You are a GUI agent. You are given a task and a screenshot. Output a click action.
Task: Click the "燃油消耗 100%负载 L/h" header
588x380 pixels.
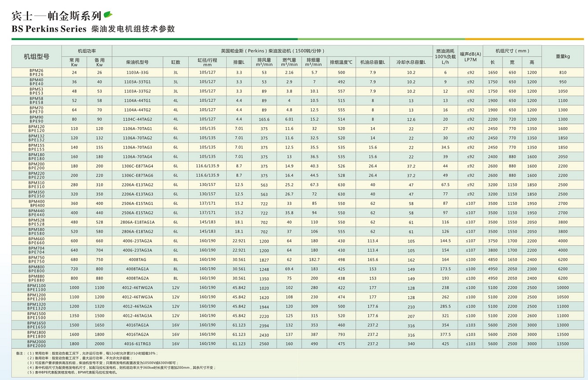[x=445, y=57]
